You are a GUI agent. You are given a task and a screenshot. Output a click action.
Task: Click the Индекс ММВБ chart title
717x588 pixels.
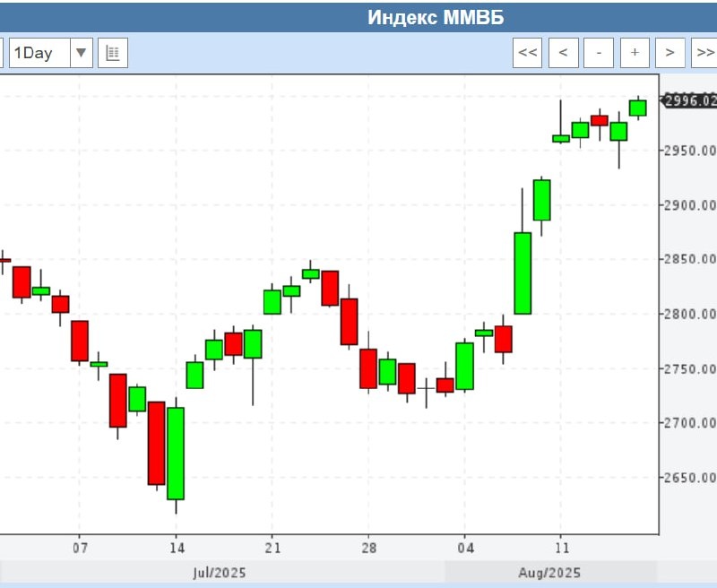[x=436, y=18]
